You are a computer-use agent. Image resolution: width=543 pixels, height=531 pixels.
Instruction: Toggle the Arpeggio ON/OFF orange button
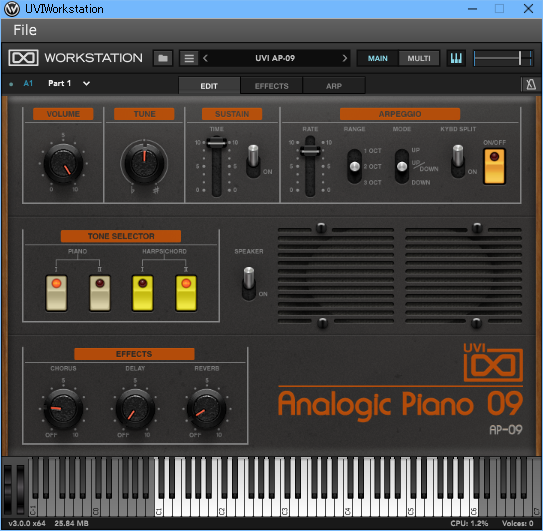tap(494, 166)
